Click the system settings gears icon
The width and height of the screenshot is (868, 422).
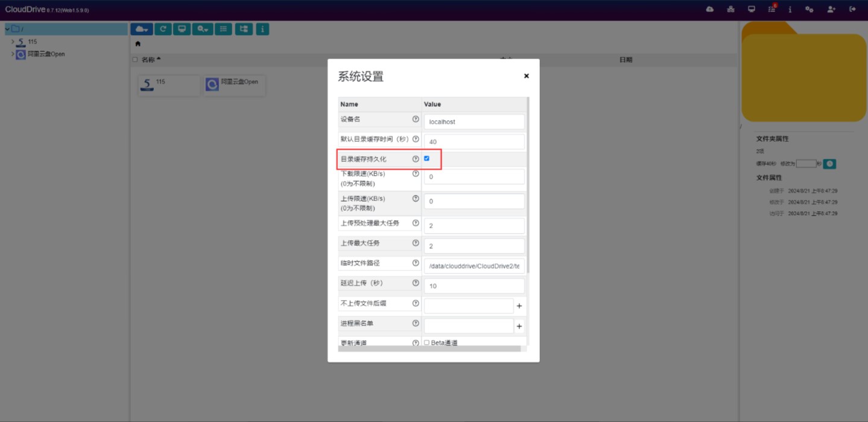click(809, 9)
